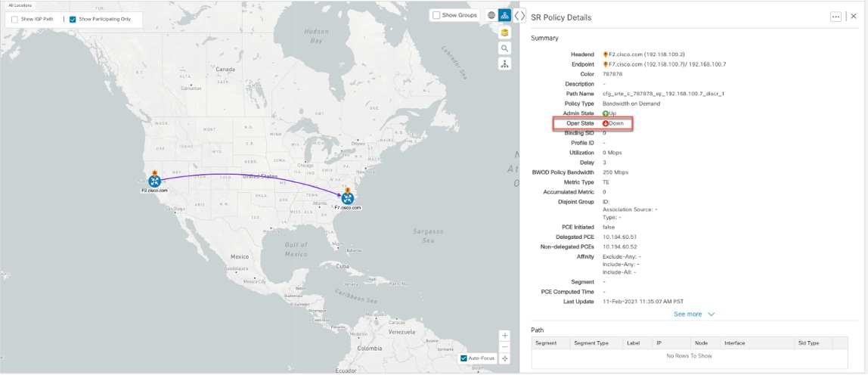Click the fit-to-view crosshair icon
Screen dimensions: 868x375
tap(505, 358)
